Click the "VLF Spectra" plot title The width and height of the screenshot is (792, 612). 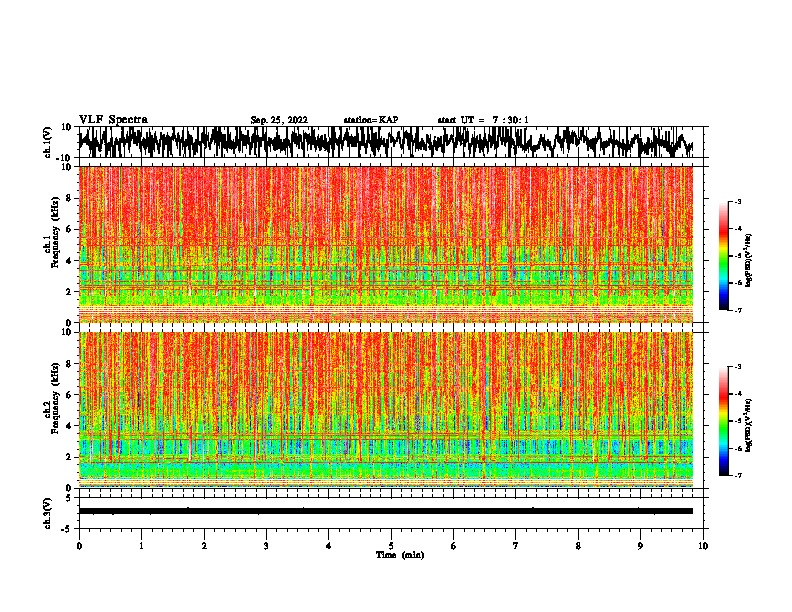click(113, 120)
